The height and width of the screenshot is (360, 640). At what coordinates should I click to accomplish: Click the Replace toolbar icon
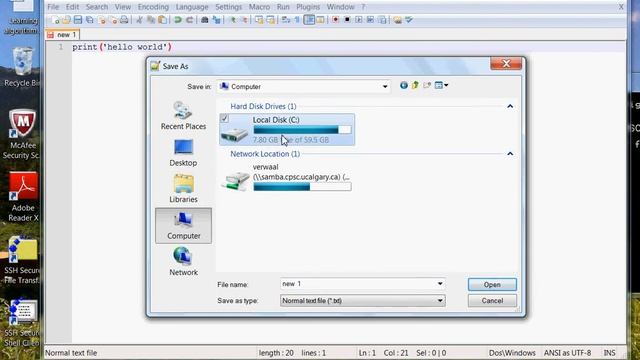(x=216, y=20)
